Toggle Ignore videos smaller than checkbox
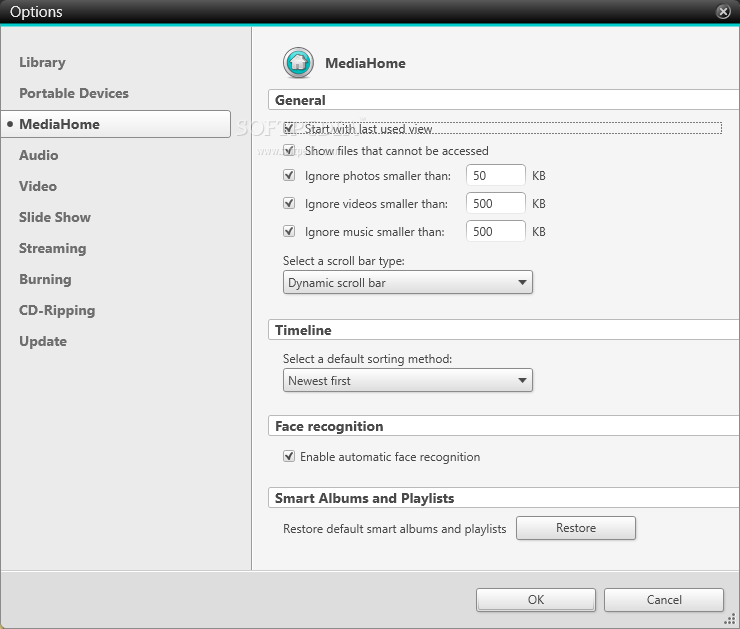This screenshot has width=740, height=629. [x=289, y=203]
